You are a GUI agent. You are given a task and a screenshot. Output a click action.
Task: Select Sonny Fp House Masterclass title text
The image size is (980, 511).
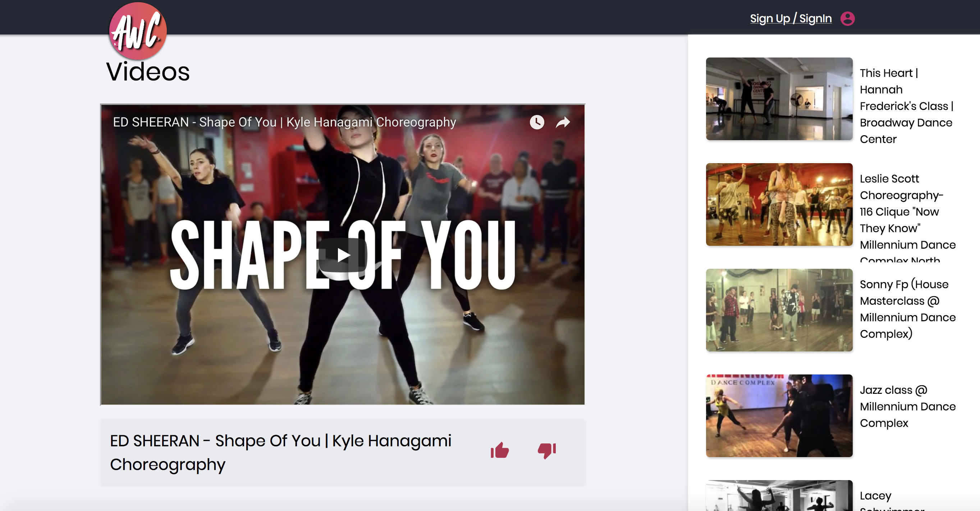pyautogui.click(x=907, y=309)
